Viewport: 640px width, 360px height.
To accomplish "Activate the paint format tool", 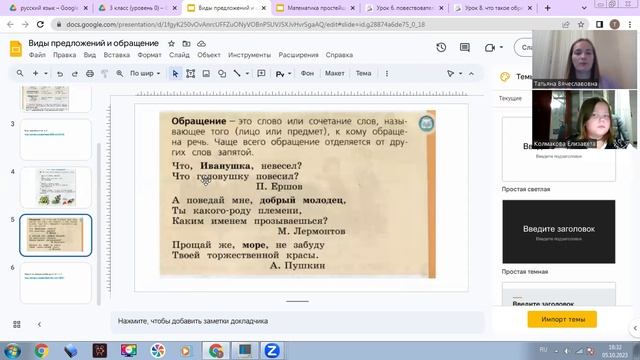I will pyautogui.click(x=104, y=74).
